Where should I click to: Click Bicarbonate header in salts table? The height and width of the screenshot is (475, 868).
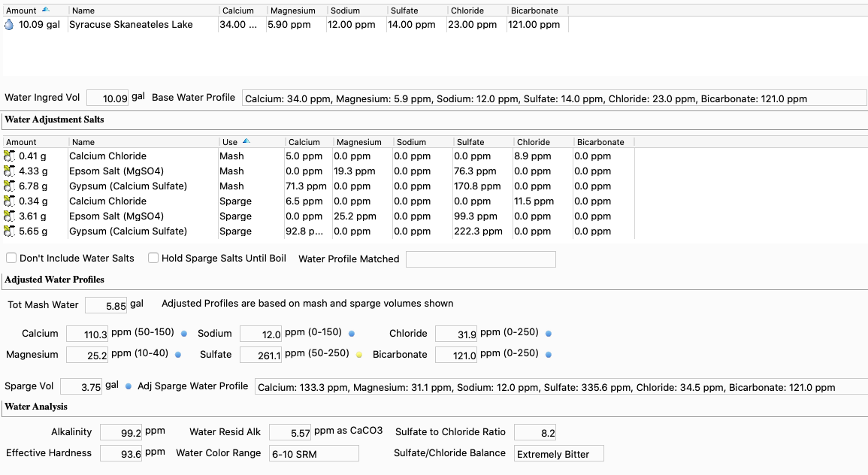click(603, 142)
